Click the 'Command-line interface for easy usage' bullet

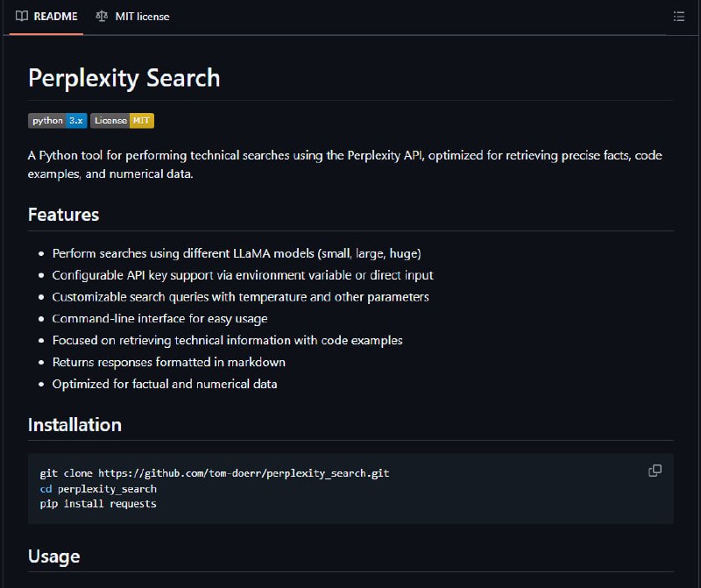159,319
